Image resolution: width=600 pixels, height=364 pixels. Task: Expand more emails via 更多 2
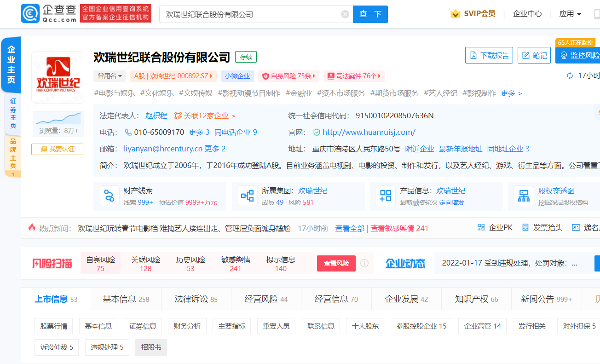click(x=215, y=149)
